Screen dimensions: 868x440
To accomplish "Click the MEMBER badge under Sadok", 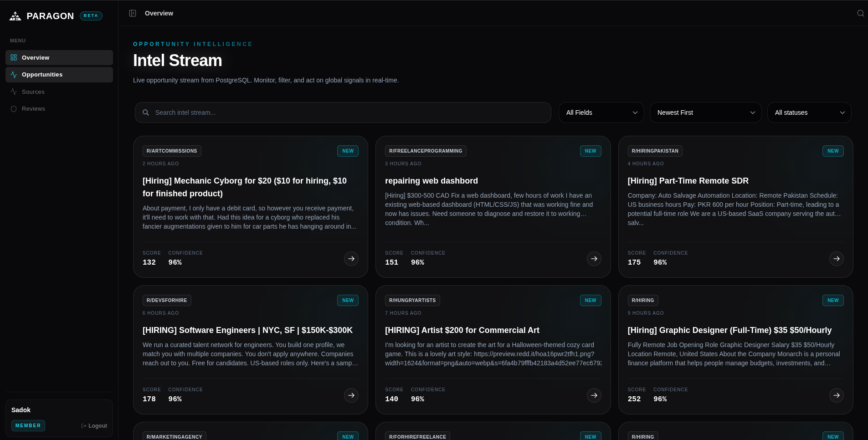I will point(28,426).
